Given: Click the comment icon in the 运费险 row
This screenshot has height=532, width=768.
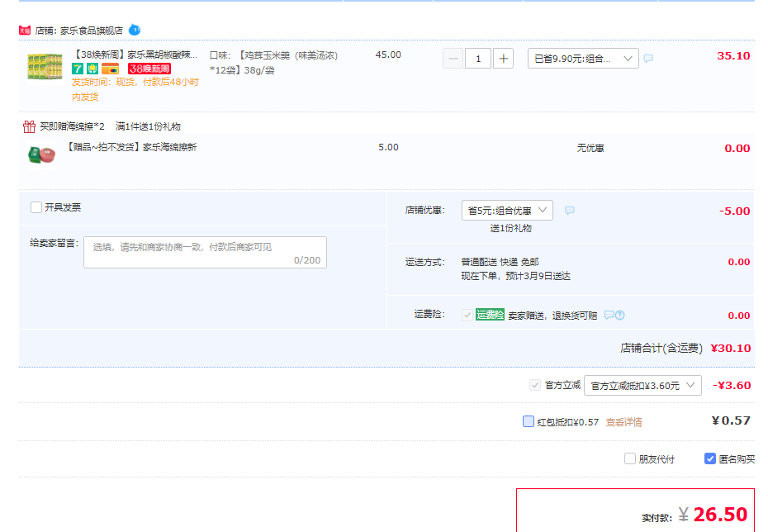Looking at the screenshot, I should click(609, 315).
